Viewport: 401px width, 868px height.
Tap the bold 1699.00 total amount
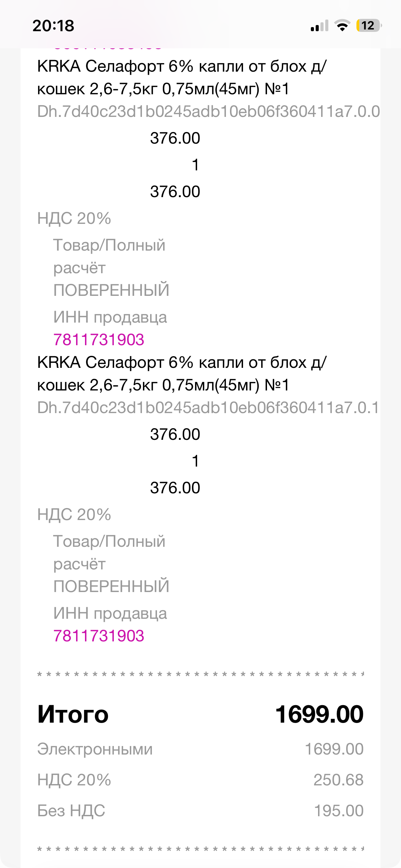click(x=319, y=714)
